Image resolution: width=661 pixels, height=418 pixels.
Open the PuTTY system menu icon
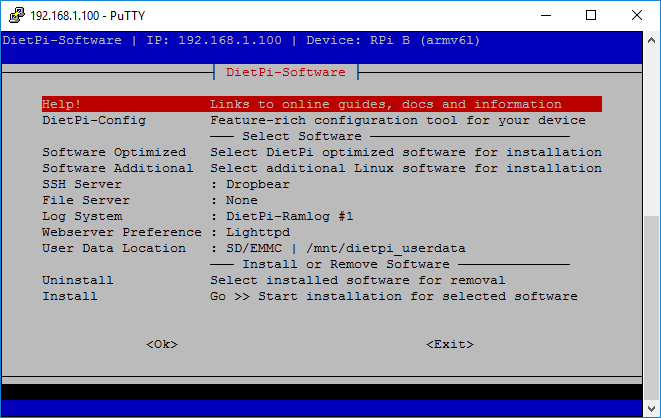coord(17,15)
